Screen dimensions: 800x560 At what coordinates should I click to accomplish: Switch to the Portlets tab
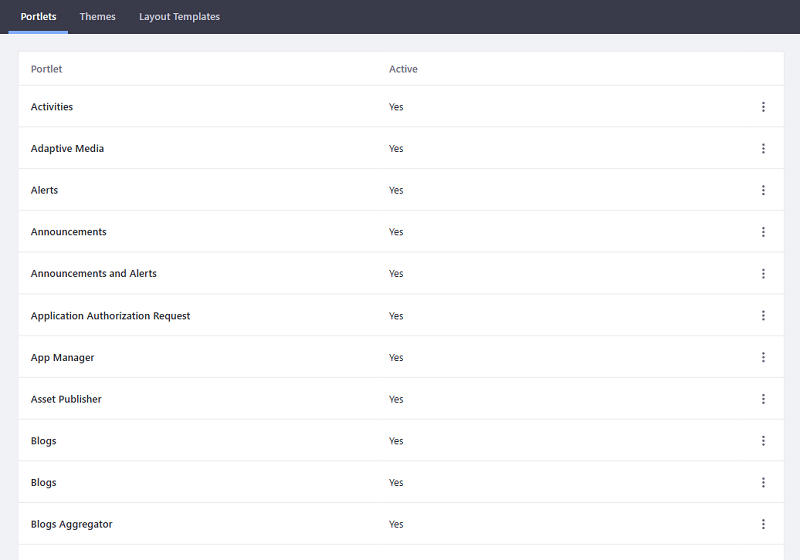[x=38, y=16]
